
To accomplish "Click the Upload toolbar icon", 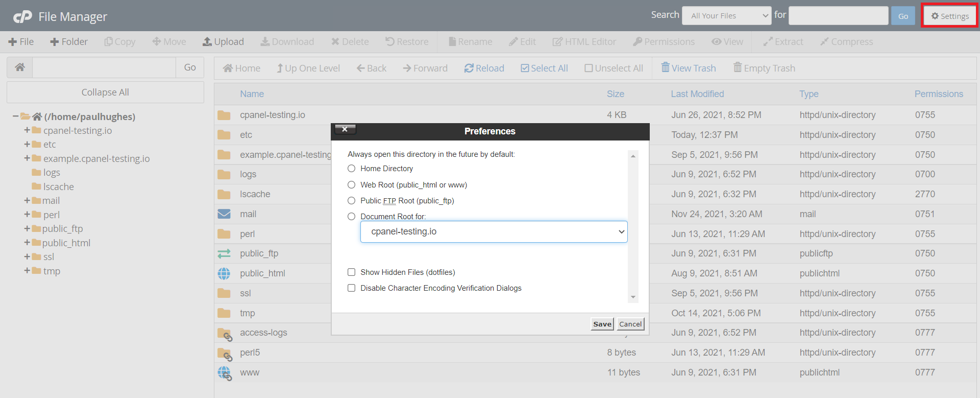I will tap(207, 42).
